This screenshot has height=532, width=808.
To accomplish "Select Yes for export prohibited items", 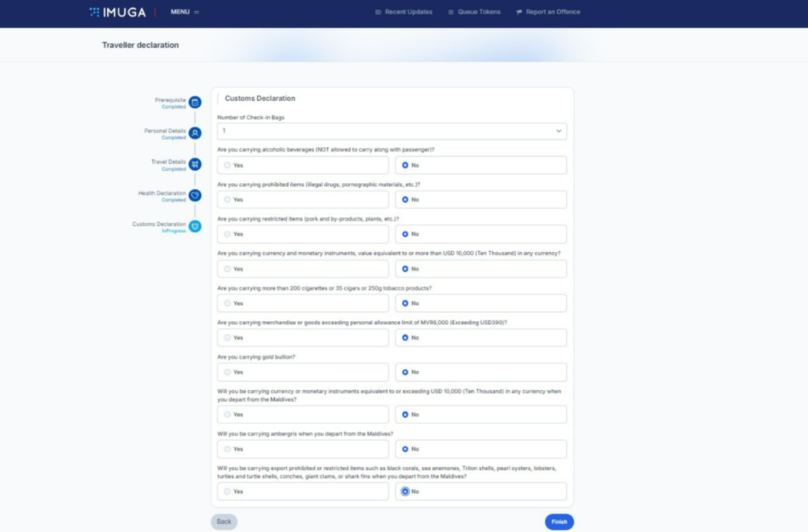I will point(227,491).
